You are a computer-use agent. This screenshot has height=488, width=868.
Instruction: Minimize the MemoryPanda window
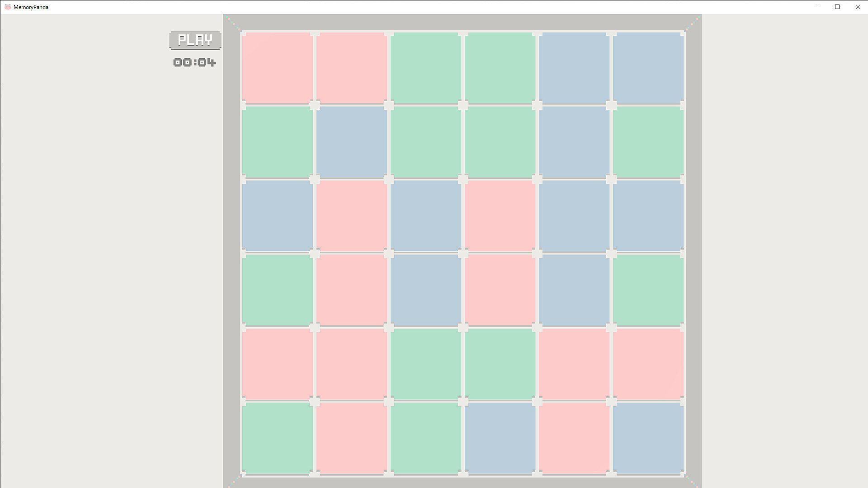click(816, 7)
